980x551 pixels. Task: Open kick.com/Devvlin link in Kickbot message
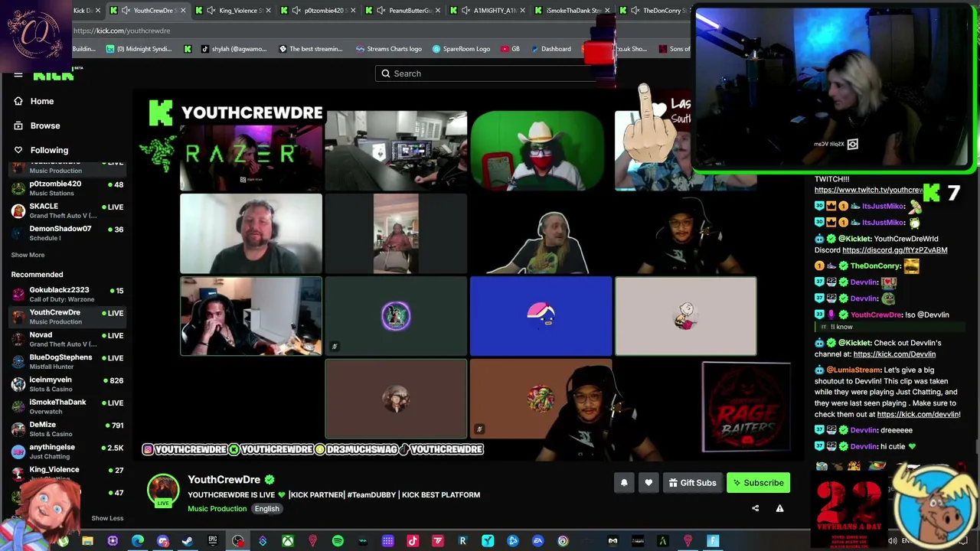click(x=894, y=354)
